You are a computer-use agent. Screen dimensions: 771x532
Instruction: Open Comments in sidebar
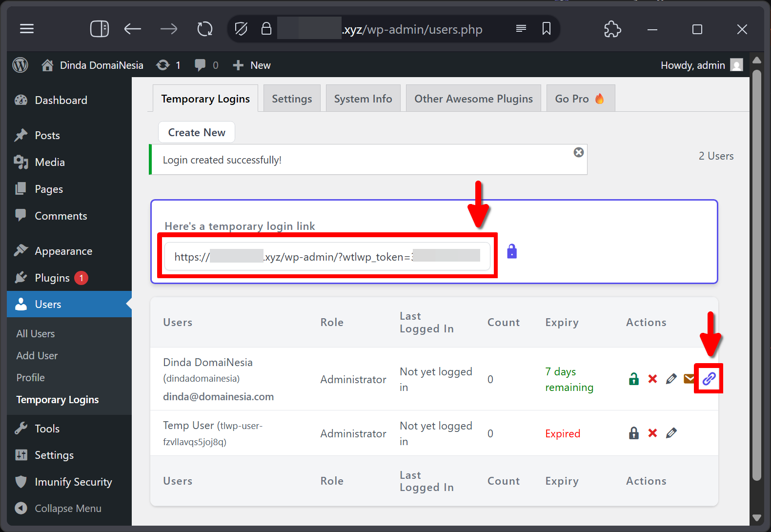click(69, 216)
